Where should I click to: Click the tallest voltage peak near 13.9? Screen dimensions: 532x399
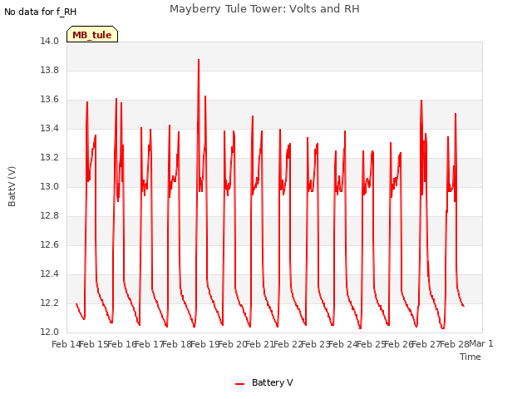pos(199,60)
